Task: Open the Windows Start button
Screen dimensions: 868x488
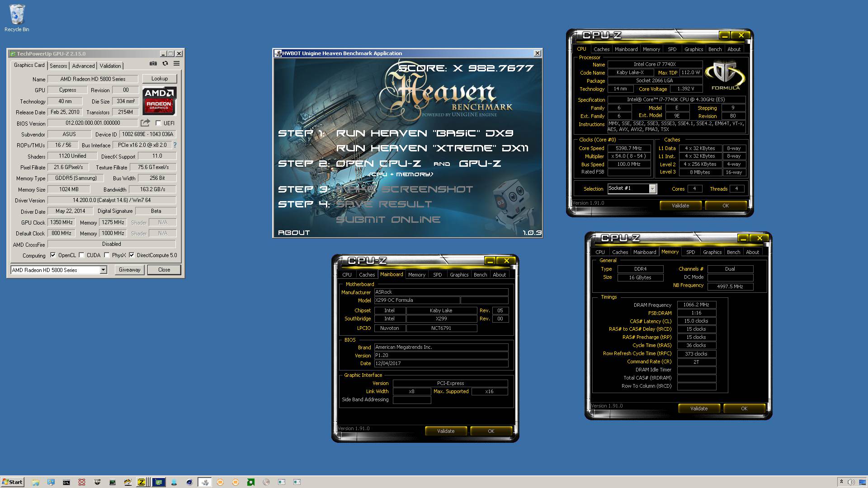Action: [x=12, y=482]
